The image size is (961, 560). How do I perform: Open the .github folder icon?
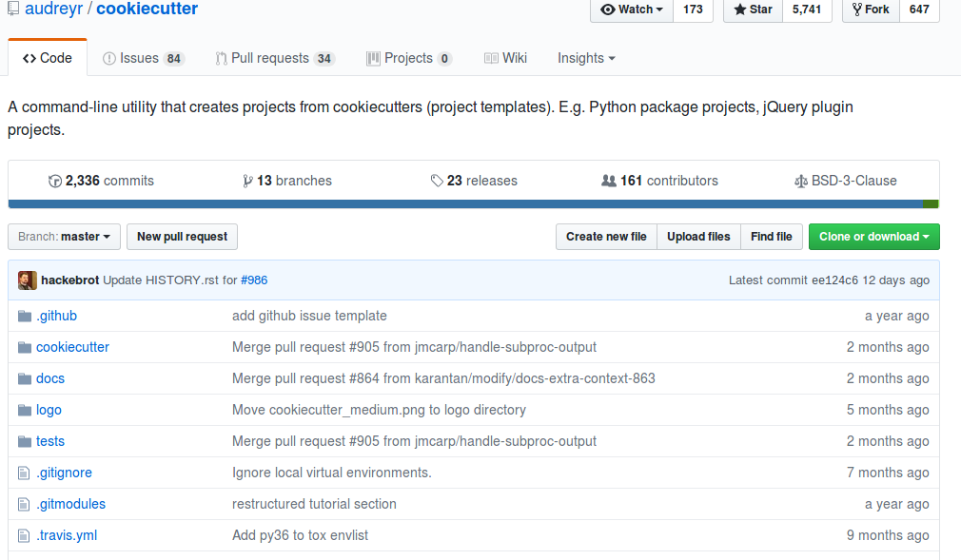(x=25, y=316)
